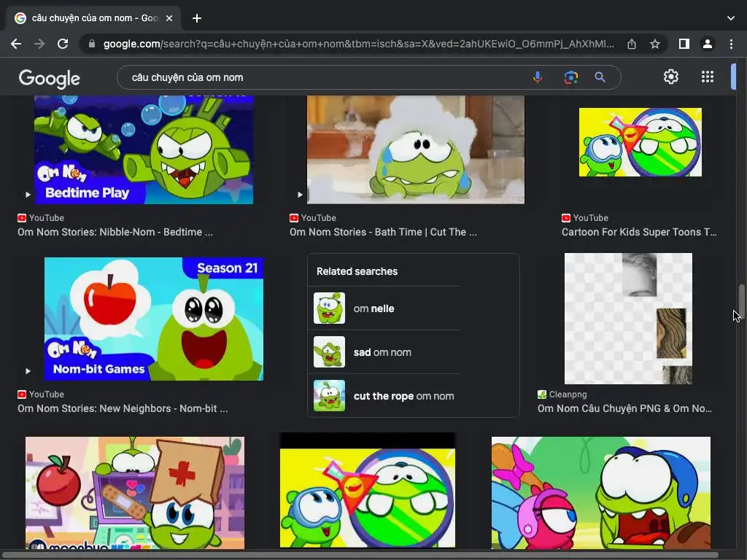Click the lock icon for site information

click(x=92, y=44)
